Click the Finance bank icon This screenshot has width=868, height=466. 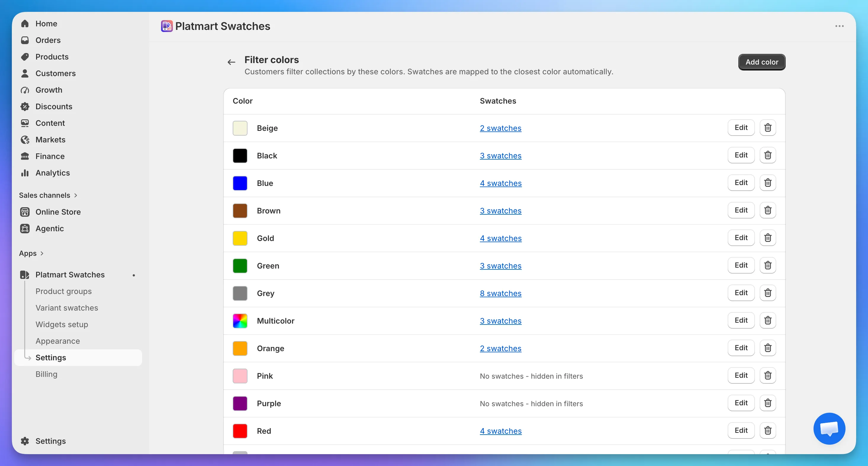(x=25, y=156)
